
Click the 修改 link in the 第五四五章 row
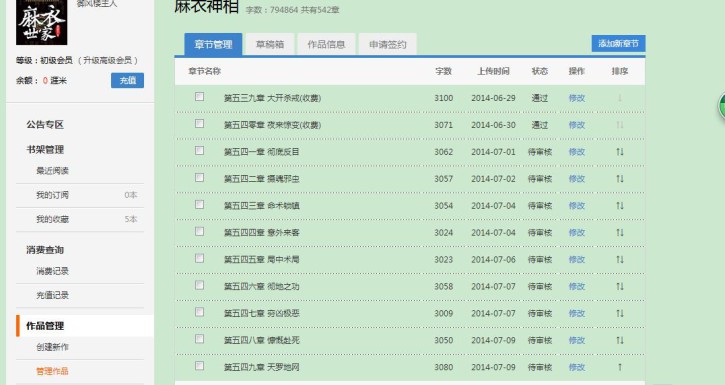[577, 259]
